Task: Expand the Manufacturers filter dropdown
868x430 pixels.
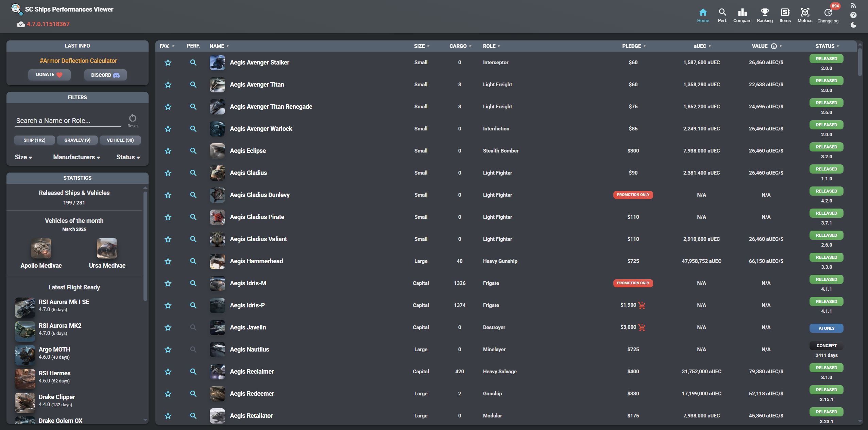Action: tap(76, 157)
